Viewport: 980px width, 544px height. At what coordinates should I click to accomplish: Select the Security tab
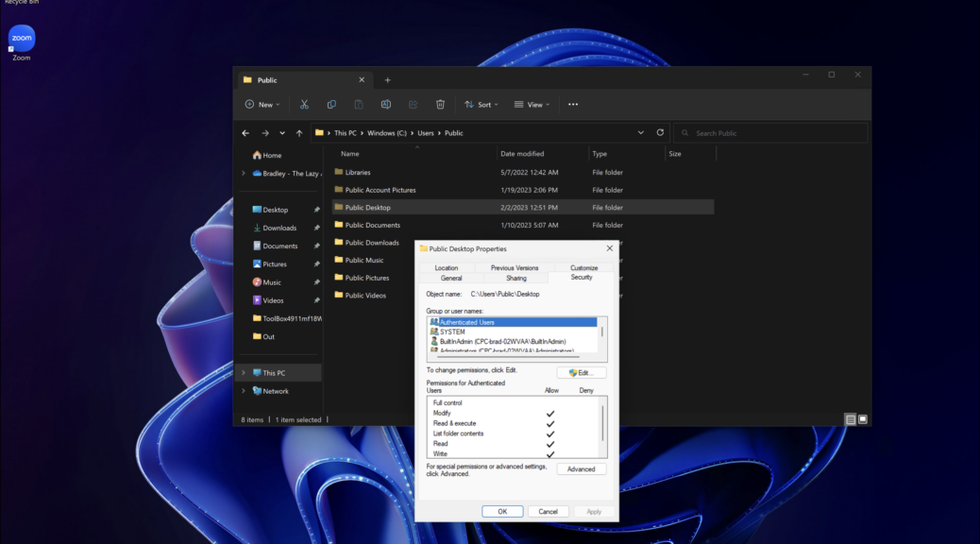tap(582, 278)
